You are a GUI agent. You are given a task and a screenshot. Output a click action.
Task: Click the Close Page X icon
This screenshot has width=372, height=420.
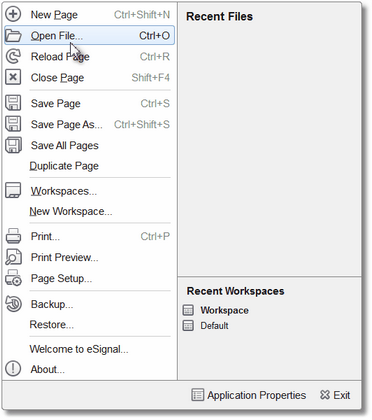tap(13, 77)
